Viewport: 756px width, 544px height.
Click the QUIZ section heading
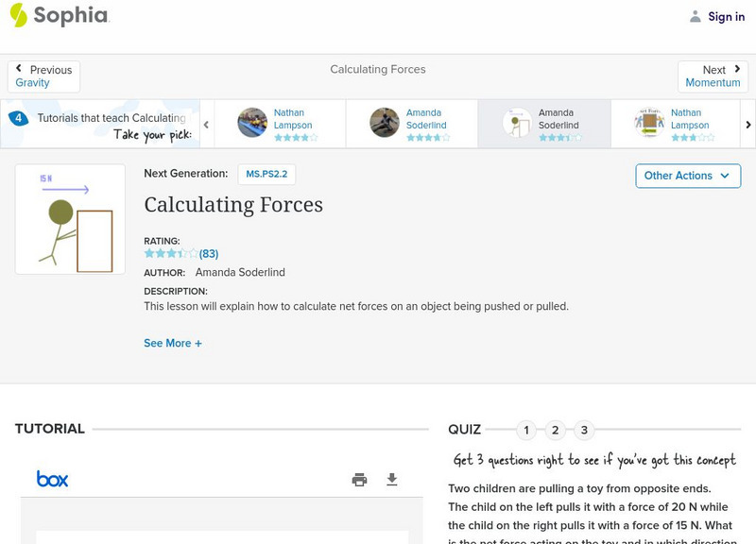point(464,430)
